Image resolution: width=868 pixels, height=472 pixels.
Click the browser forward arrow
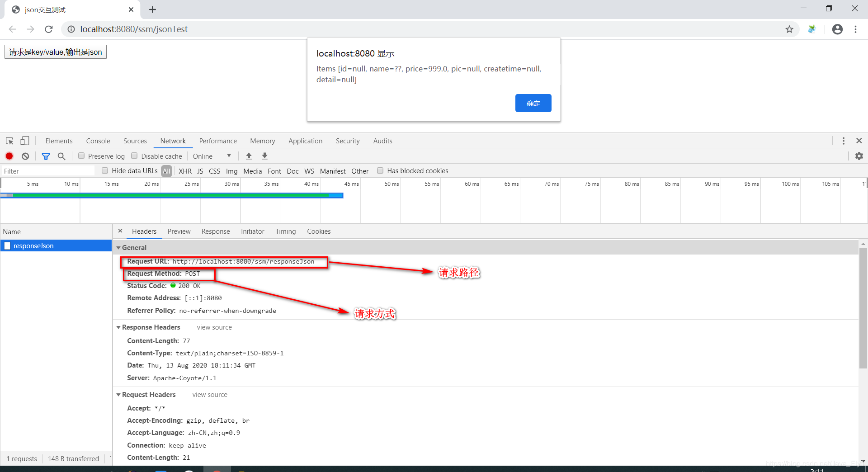(x=30, y=29)
